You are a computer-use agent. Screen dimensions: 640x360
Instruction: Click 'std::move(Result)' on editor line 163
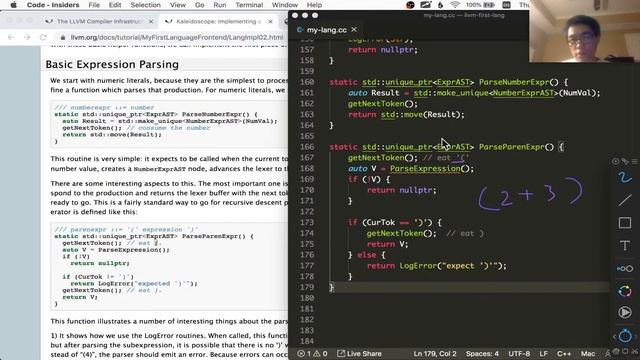(421, 115)
